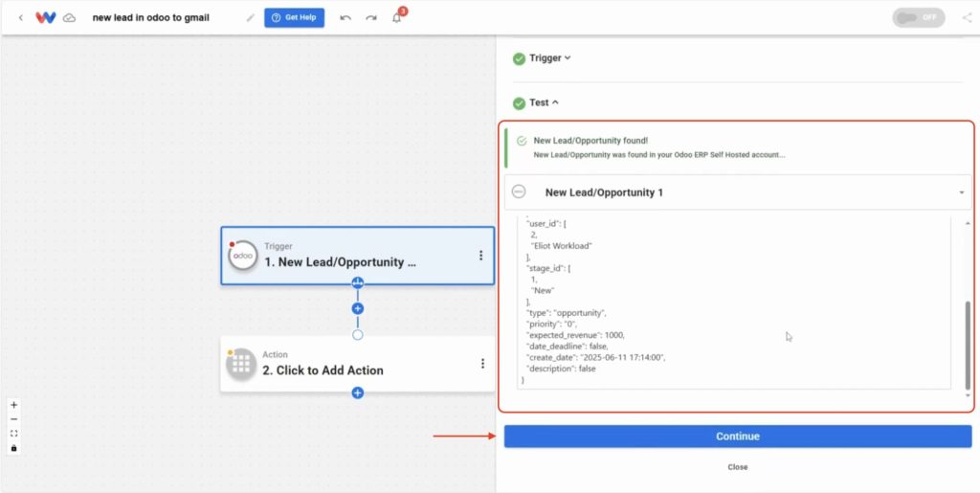
Task: Click the JSON scrollbar up arrow
Action: [969, 223]
